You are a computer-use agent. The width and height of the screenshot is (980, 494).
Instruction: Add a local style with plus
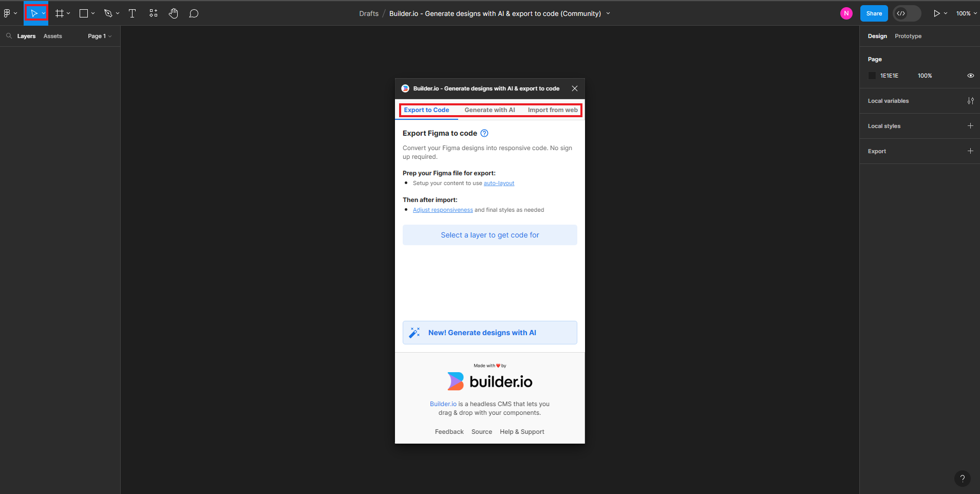(970, 126)
